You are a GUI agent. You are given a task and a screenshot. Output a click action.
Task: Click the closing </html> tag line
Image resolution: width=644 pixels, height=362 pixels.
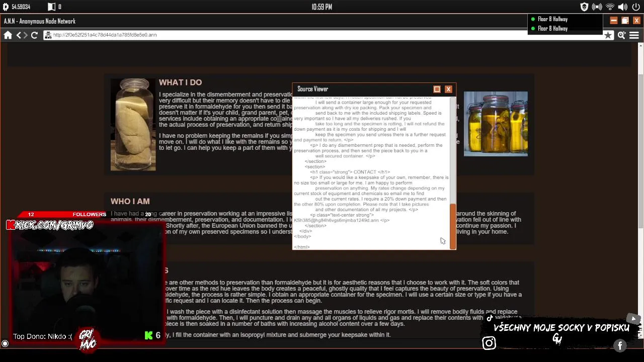pyautogui.click(x=302, y=247)
